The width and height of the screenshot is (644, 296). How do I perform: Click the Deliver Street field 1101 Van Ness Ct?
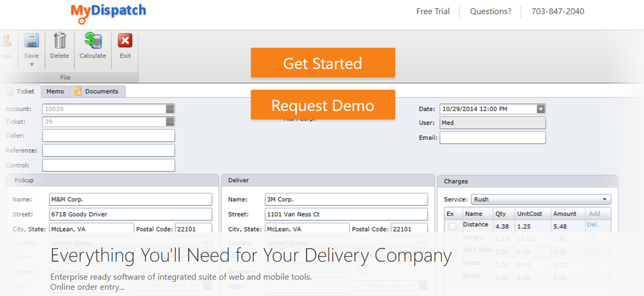[x=346, y=214]
